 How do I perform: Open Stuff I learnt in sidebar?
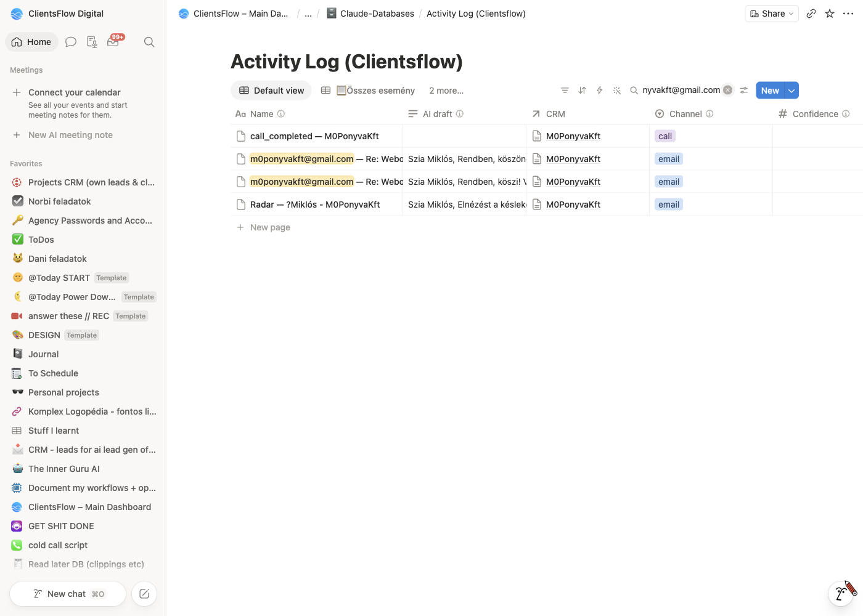(84, 431)
